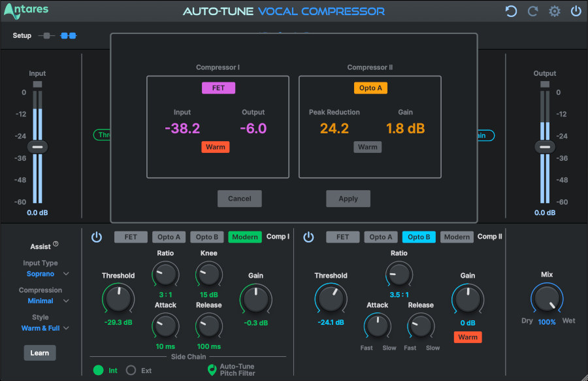Screen dimensions: 588x381
Task: Select Opto B mode for Comp II
Action: [419, 237]
